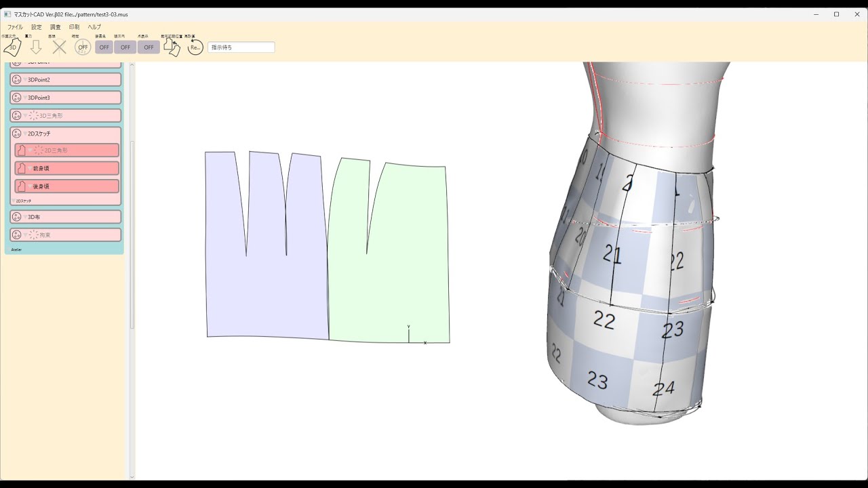Toggle point display OFF button
Viewport: 868px width, 488px height.
pyautogui.click(x=149, y=47)
